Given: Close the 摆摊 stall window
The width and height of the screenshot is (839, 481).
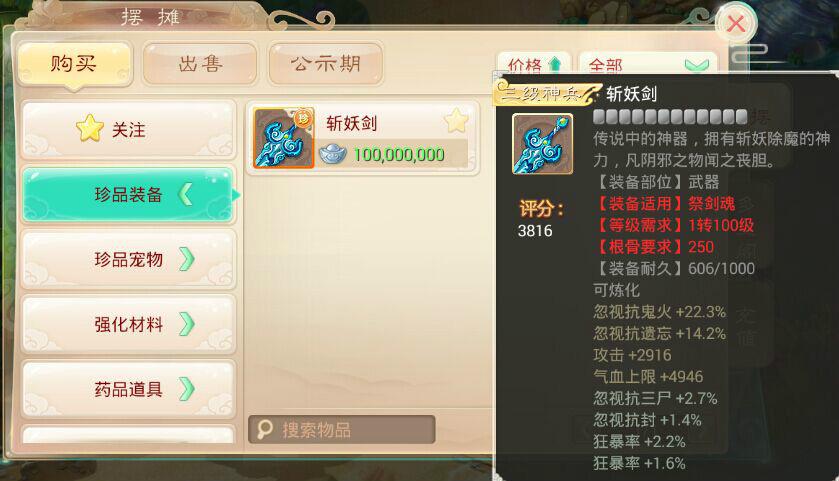Looking at the screenshot, I should (x=736, y=24).
